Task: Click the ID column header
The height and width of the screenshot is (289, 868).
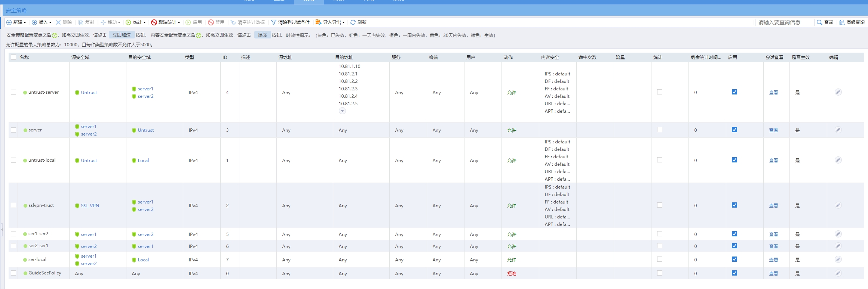Action: tap(225, 58)
